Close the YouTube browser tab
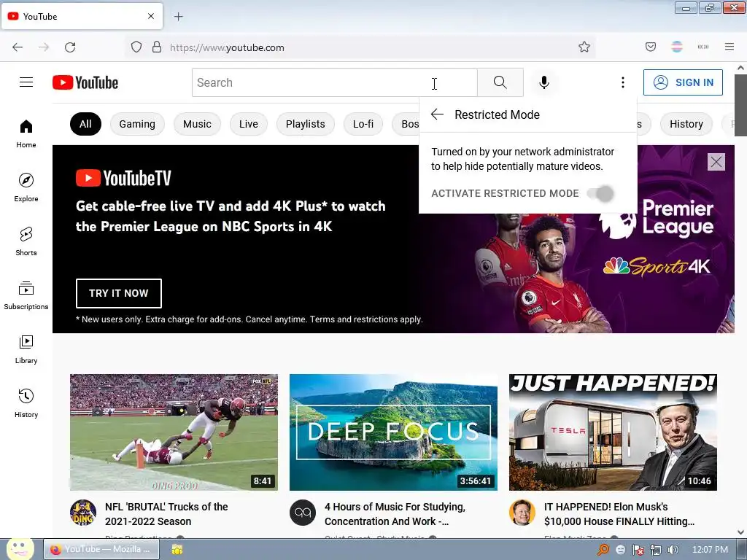Viewport: 747px width, 560px height. point(151,16)
